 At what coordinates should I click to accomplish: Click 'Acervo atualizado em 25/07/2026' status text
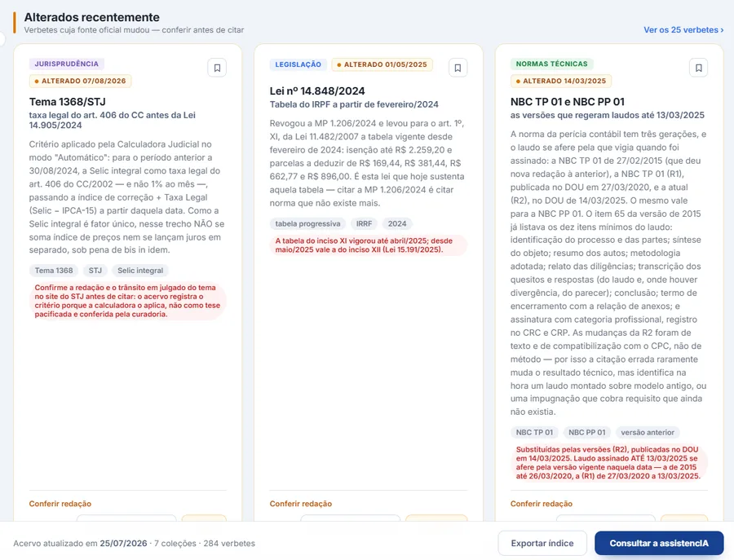[x=80, y=543]
